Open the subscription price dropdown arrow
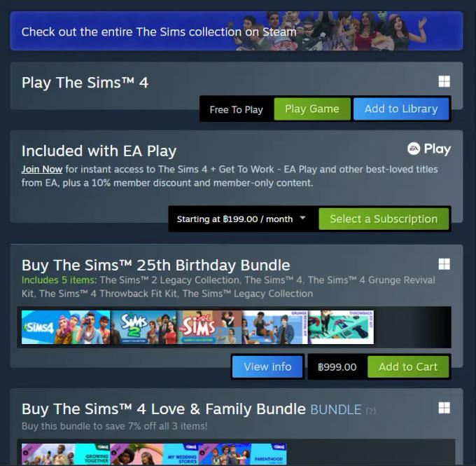The width and height of the screenshot is (476, 466). click(x=302, y=218)
